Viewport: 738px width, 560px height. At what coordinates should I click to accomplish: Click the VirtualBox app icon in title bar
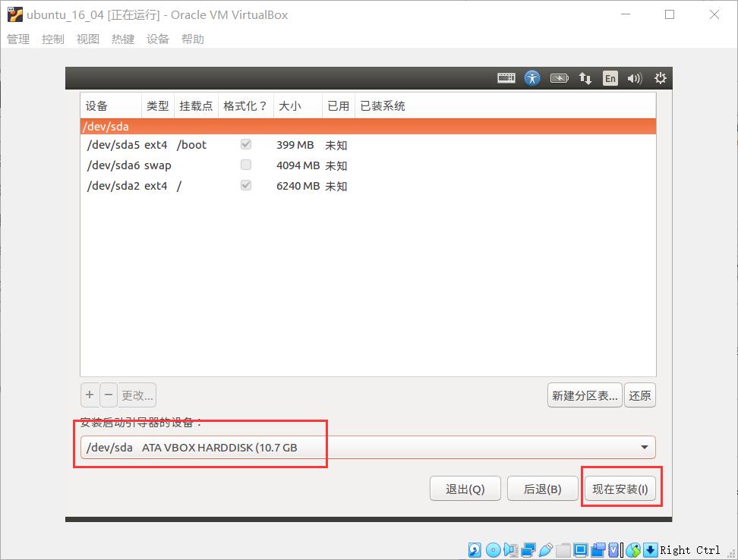(x=15, y=14)
